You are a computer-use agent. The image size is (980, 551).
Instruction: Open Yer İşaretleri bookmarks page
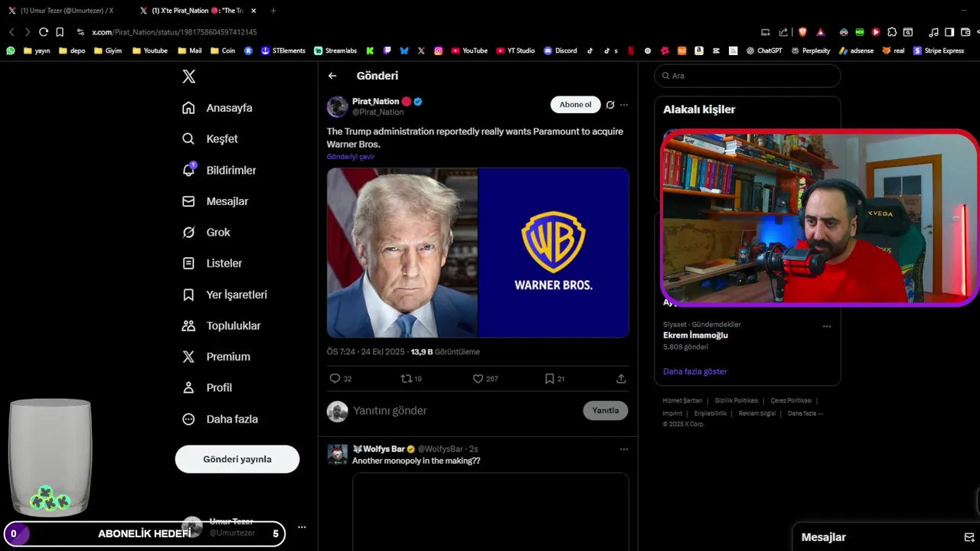coord(224,295)
